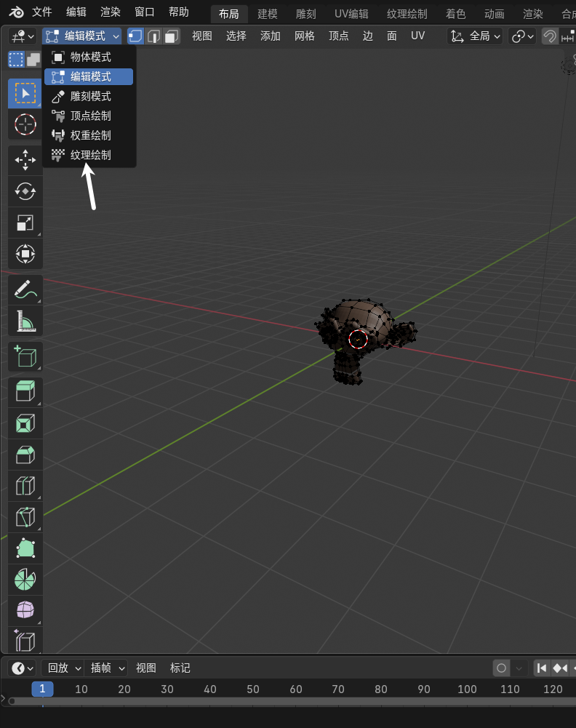Screen dimensions: 576x728
Task: Select the Bevel tool
Action: click(x=25, y=455)
